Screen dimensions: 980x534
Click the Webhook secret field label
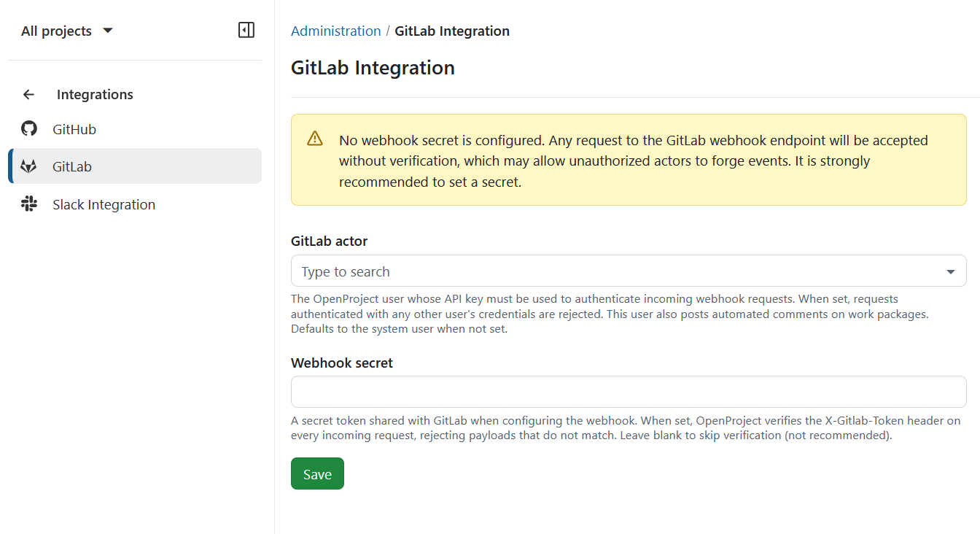[341, 363]
